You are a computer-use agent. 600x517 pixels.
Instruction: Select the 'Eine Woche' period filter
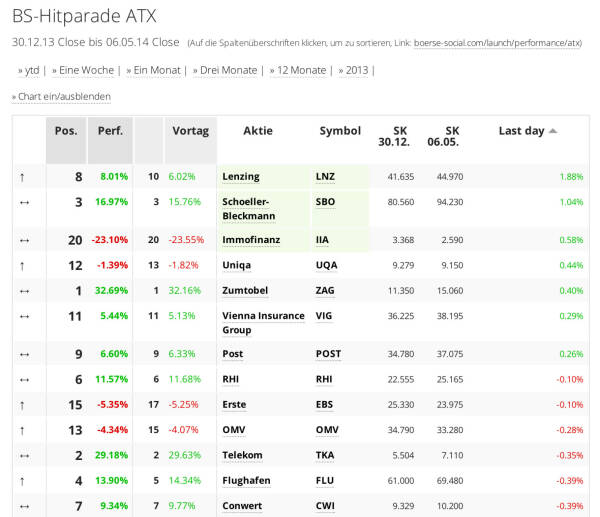(x=87, y=70)
